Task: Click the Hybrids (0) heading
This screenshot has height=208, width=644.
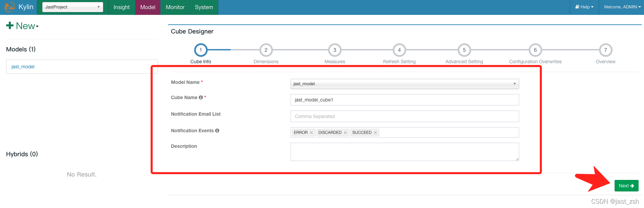Action: click(x=22, y=154)
